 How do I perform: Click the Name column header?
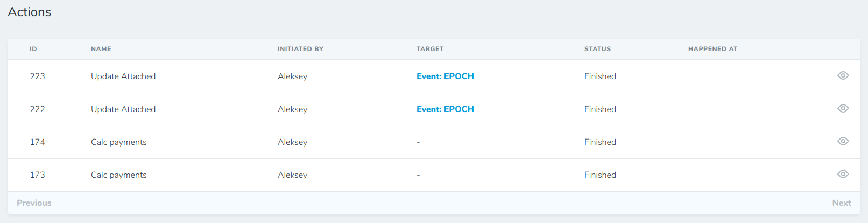pos(101,49)
